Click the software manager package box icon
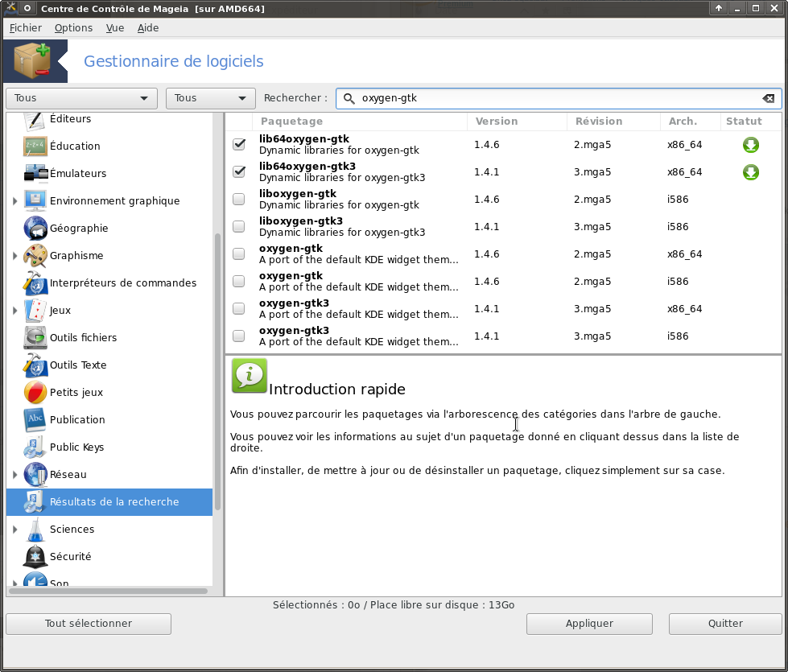 click(33, 61)
